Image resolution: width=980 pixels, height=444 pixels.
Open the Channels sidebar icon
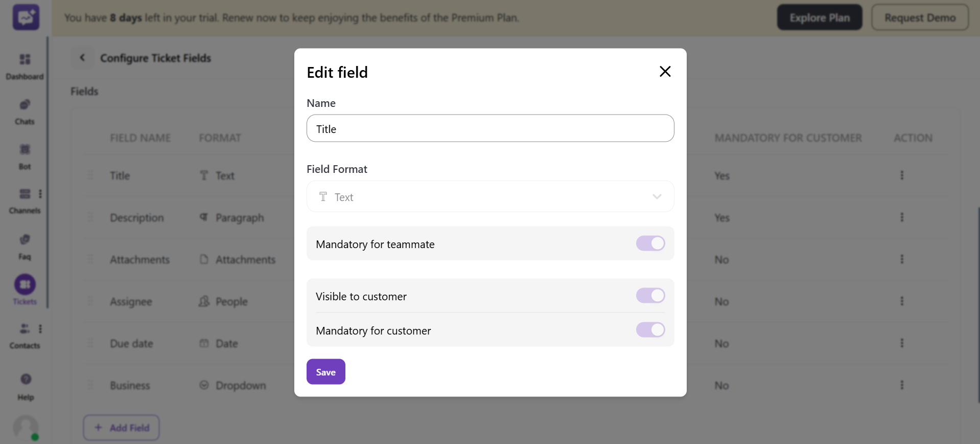click(x=25, y=194)
